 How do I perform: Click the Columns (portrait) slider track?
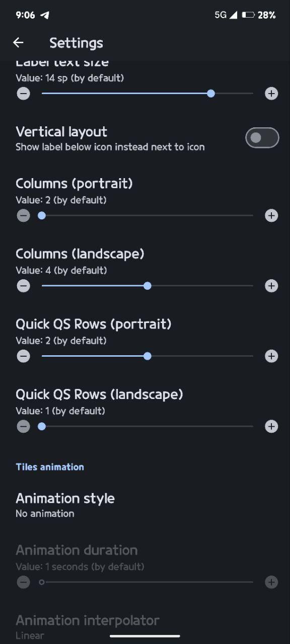click(148, 216)
